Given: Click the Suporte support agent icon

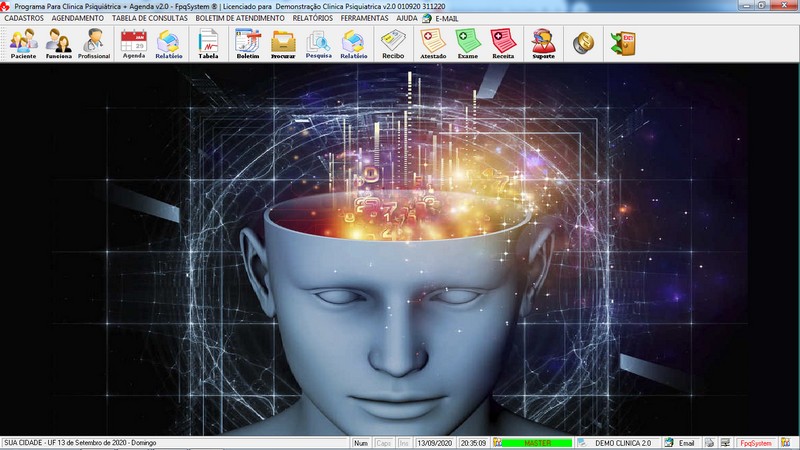Looking at the screenshot, I should click(x=543, y=43).
